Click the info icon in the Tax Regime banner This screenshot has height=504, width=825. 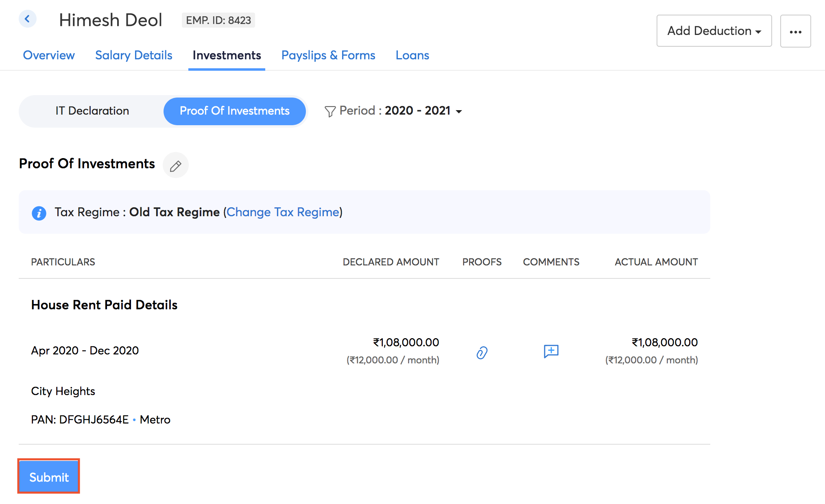coord(39,212)
